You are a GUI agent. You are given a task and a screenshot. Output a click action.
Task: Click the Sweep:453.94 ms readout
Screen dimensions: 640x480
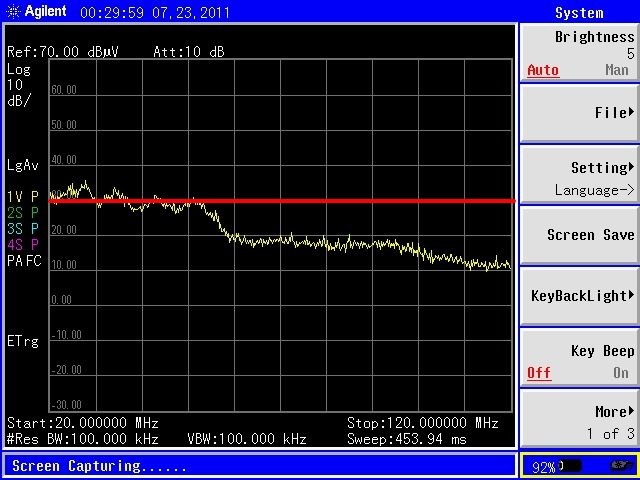pos(407,439)
